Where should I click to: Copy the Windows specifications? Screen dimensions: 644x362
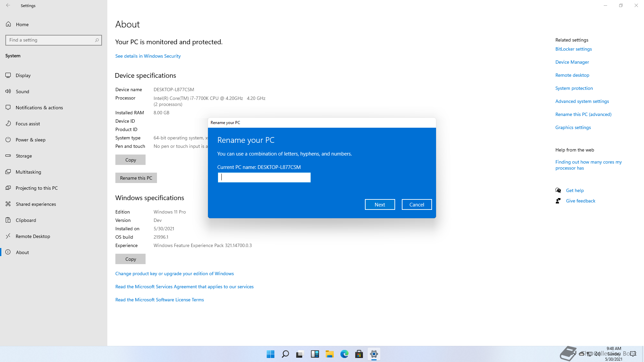(x=130, y=259)
